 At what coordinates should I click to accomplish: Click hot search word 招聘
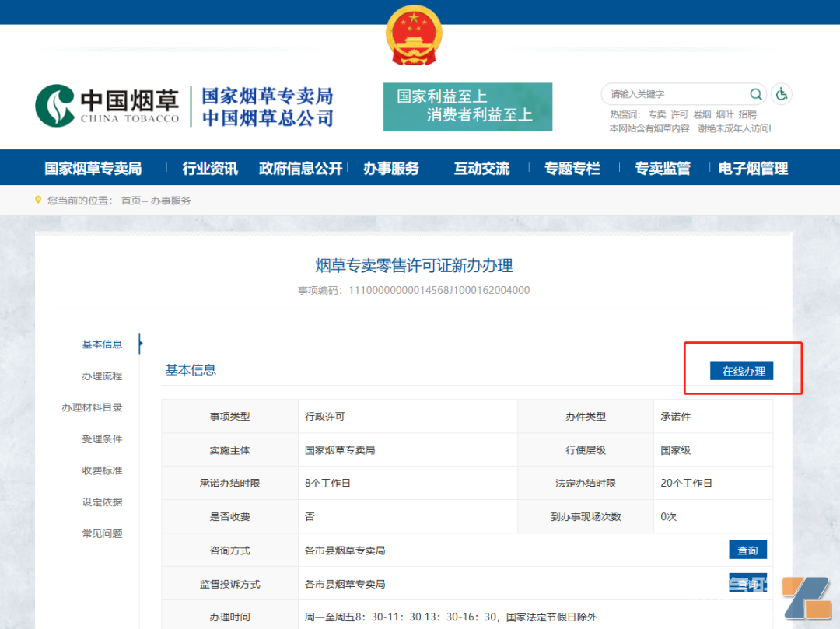747,114
